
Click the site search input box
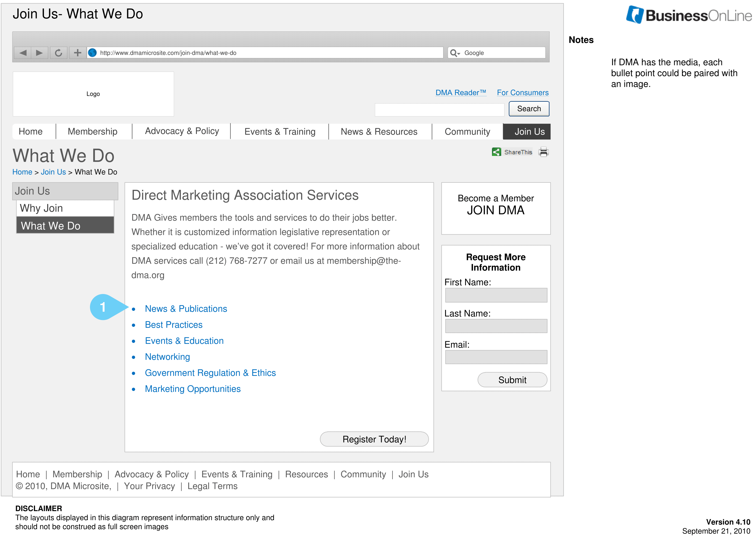(439, 110)
